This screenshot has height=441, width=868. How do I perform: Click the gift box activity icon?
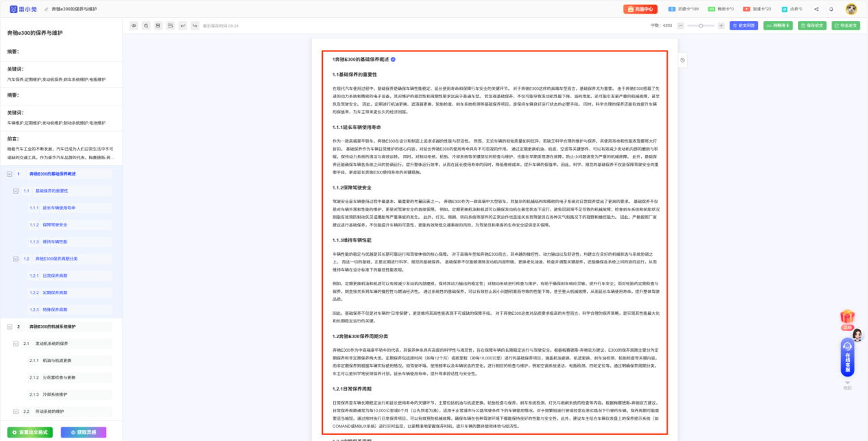coord(847,317)
